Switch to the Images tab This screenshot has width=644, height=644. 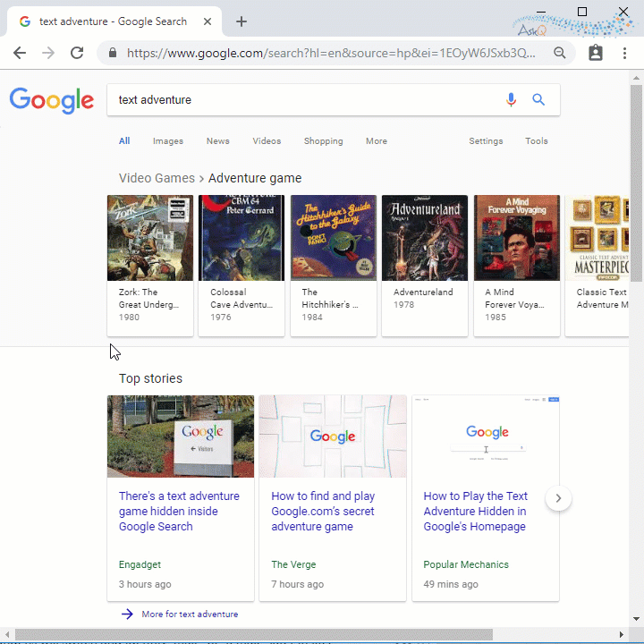point(167,141)
